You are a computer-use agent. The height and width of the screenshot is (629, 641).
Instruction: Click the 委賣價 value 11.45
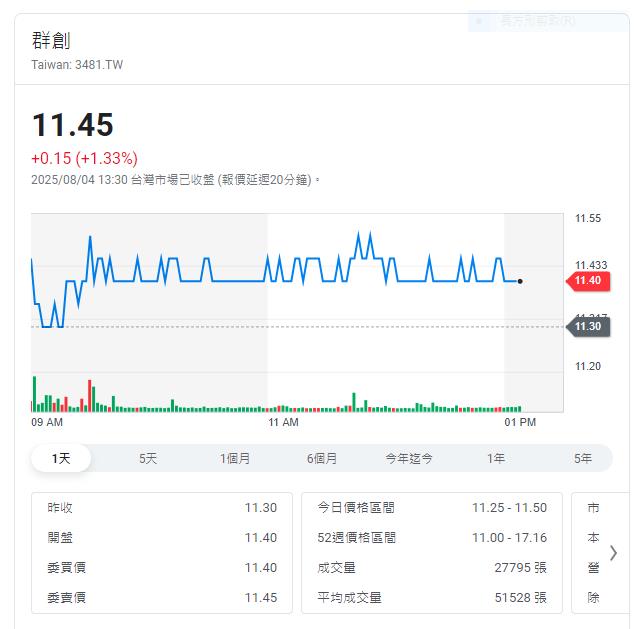(261, 598)
